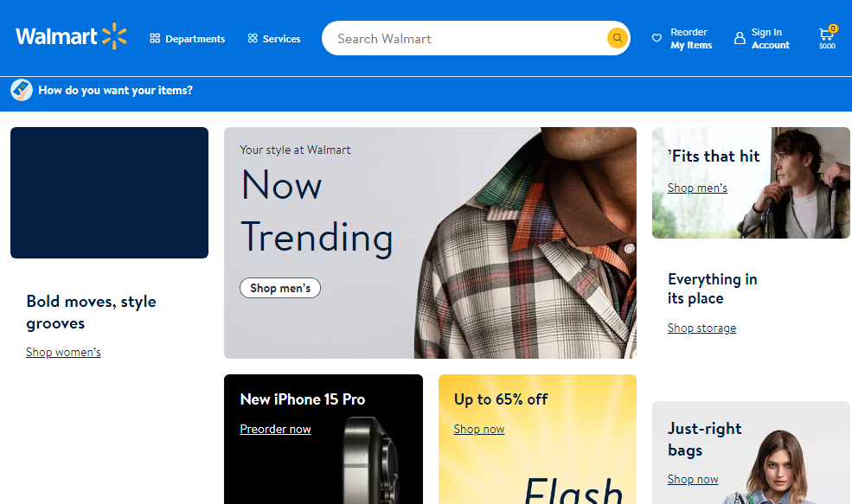The image size is (852, 504).
Task: Click the Services icon
Action: click(253, 39)
